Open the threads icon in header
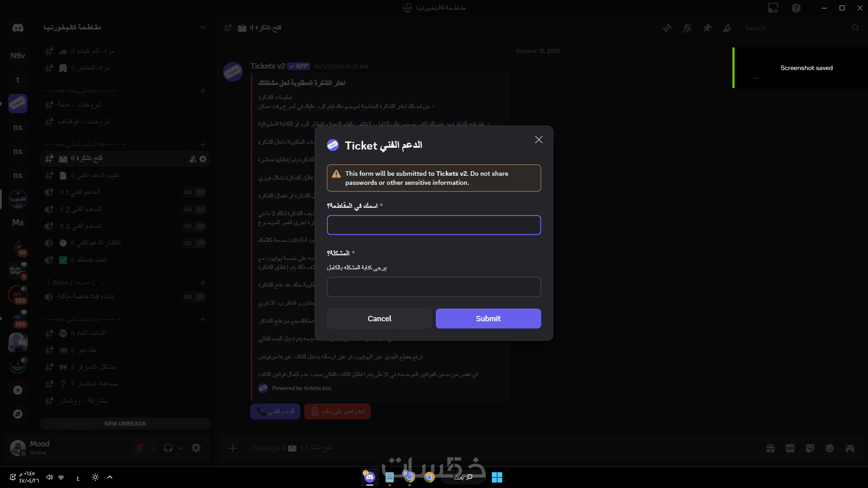This screenshot has width=868, height=488. (667, 28)
